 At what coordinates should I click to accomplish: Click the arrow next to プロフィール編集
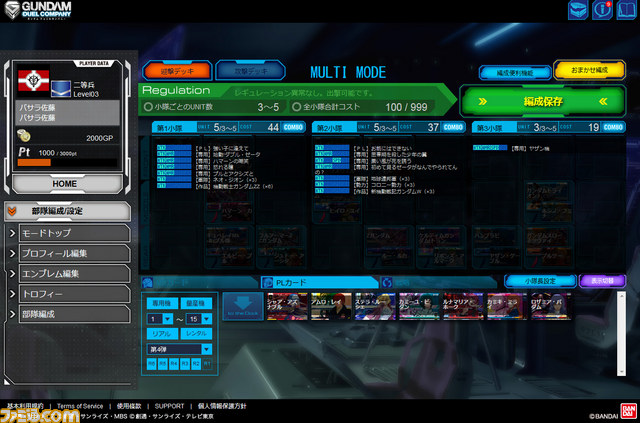(x=12, y=254)
